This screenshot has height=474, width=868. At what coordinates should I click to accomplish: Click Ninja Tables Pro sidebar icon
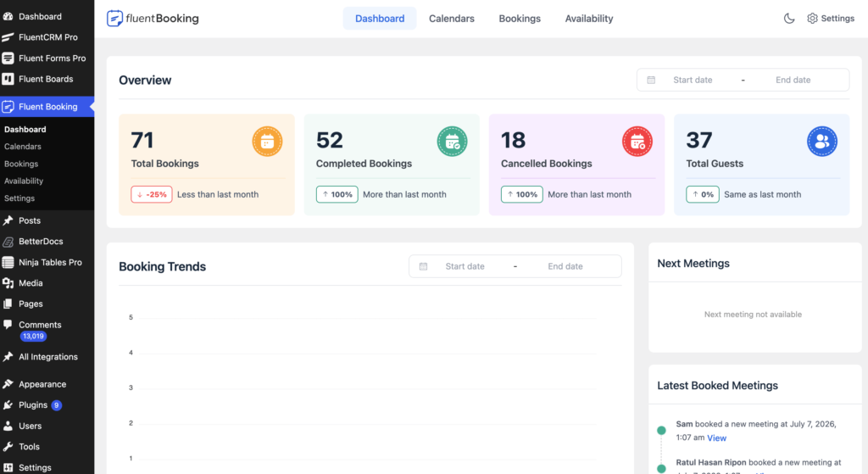8,262
